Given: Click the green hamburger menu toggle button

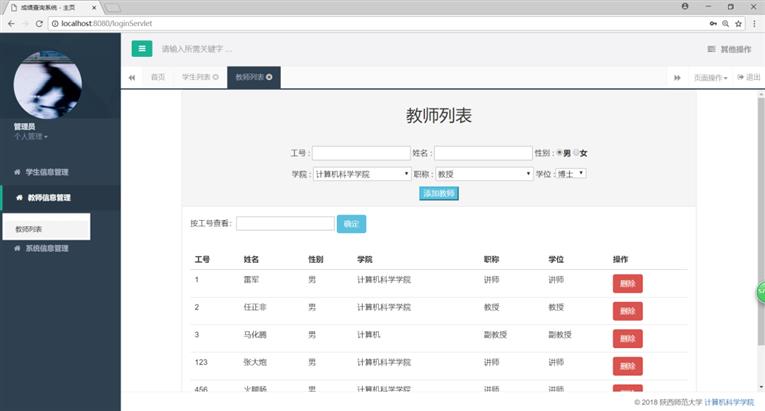Looking at the screenshot, I should pos(142,48).
